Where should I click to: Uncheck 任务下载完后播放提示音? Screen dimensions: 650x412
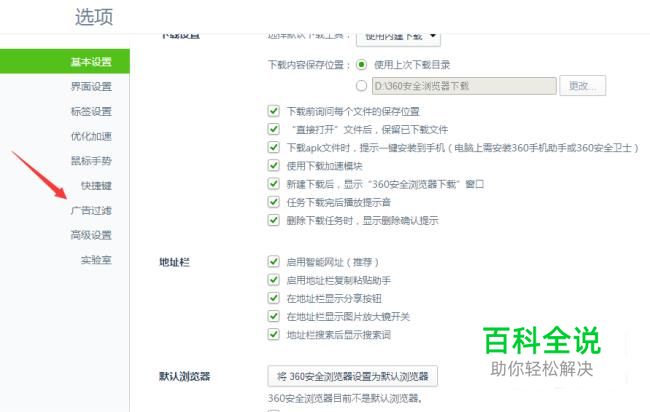point(274,202)
